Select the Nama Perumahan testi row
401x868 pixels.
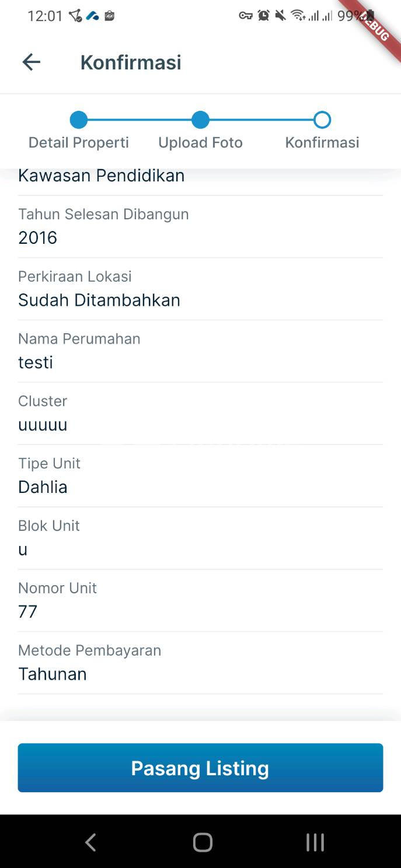[200, 351]
